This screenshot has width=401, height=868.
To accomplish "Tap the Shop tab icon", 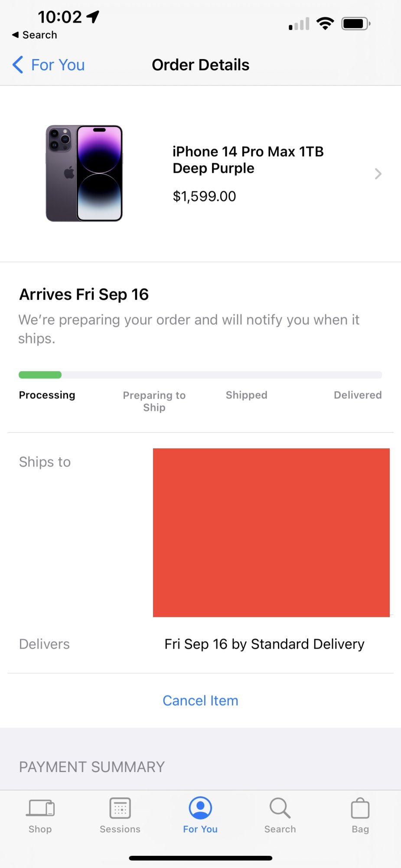I will tap(40, 808).
